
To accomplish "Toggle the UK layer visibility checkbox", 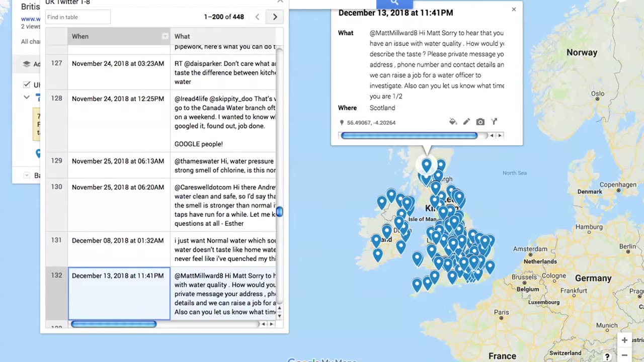I will (27, 84).
